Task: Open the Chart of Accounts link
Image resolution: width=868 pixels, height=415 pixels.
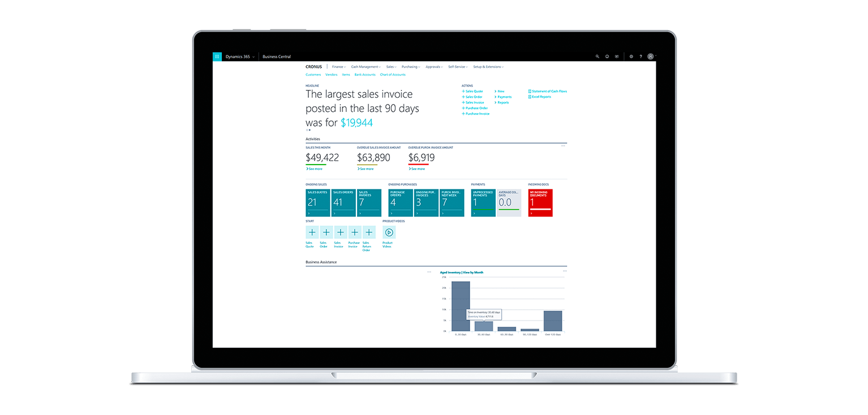Action: 393,75
